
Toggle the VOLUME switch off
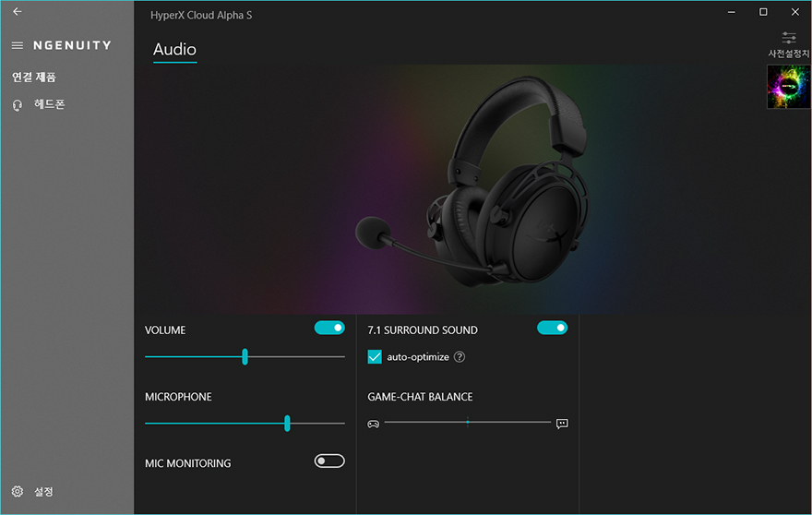[x=329, y=328]
